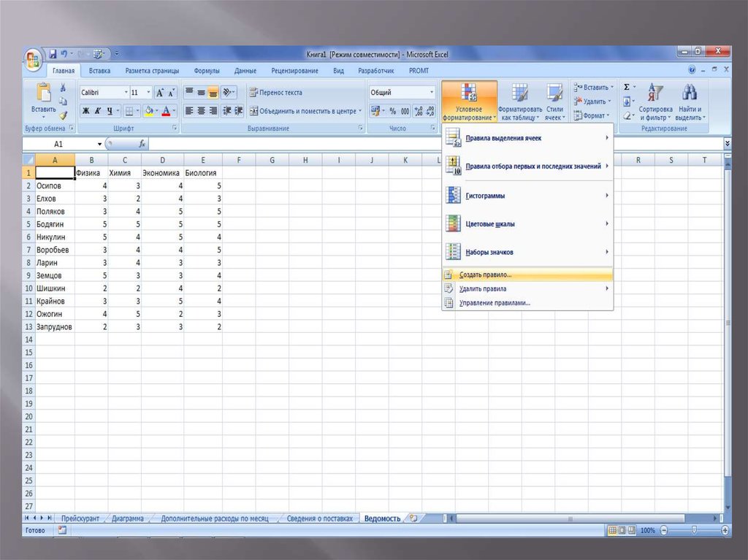Viewport: 748px width, 560px height.
Task: Select Создать правило menu item
Action: point(486,275)
